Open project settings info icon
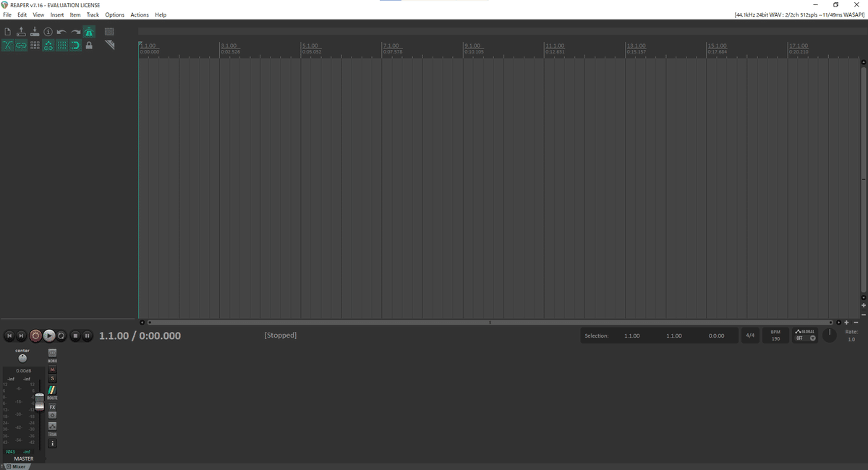 coord(48,32)
